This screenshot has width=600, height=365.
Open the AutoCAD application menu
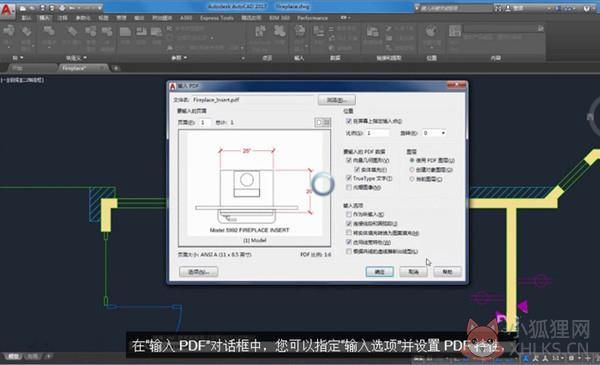tap(7, 10)
